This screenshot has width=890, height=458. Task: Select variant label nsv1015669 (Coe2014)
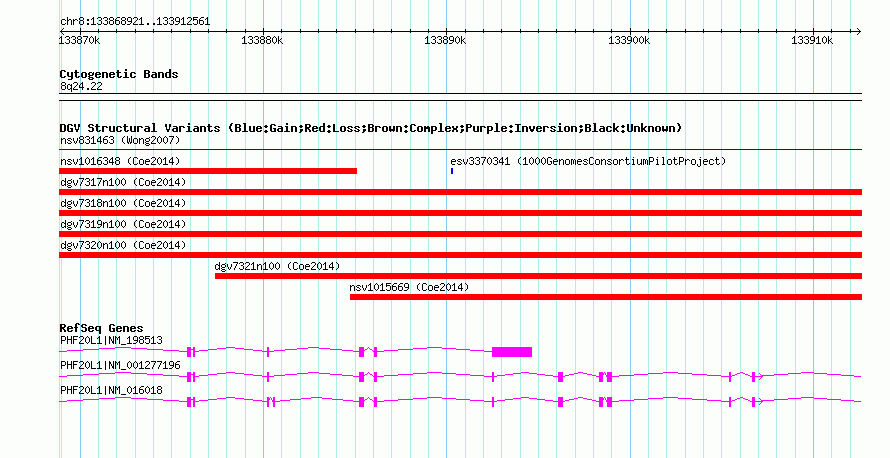point(409,287)
